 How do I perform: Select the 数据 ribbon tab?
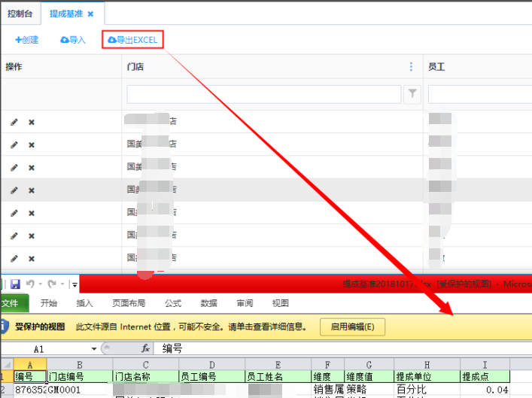[x=208, y=303]
